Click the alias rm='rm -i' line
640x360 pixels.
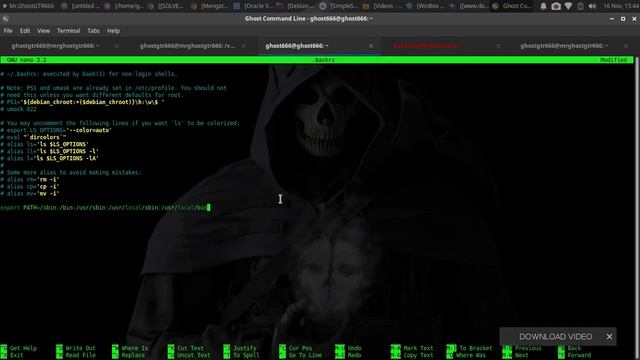coord(30,180)
